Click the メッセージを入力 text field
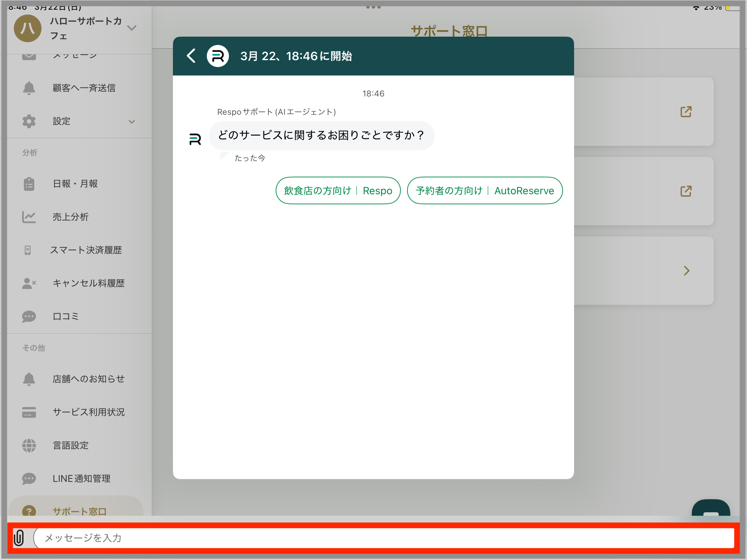This screenshot has width=747, height=560. pyautogui.click(x=384, y=538)
